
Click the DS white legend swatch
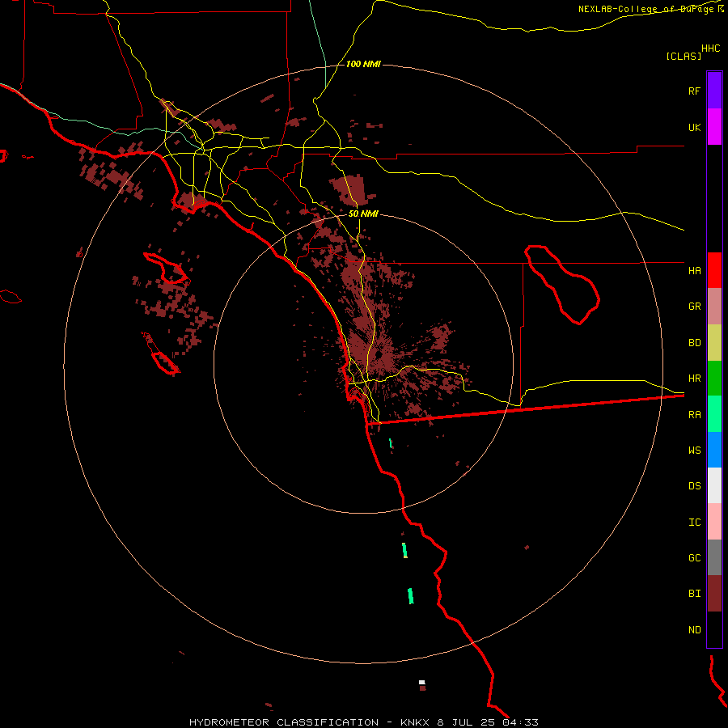(714, 485)
